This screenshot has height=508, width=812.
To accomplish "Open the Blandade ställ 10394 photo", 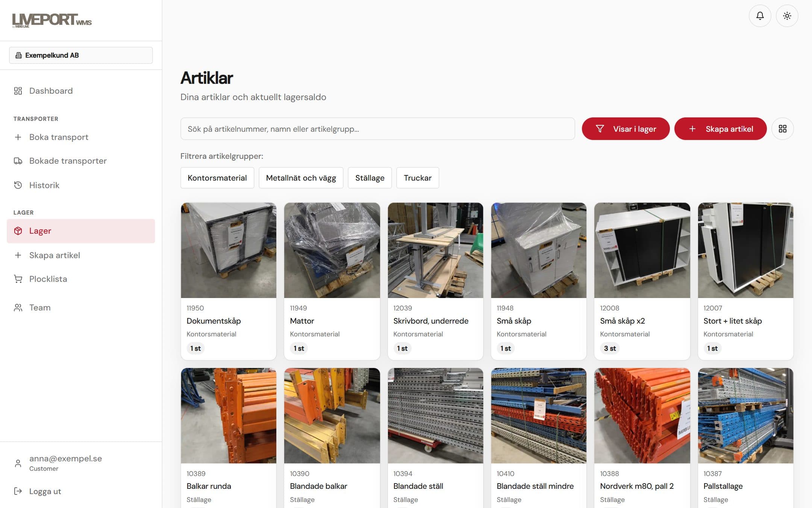I will pyautogui.click(x=435, y=416).
